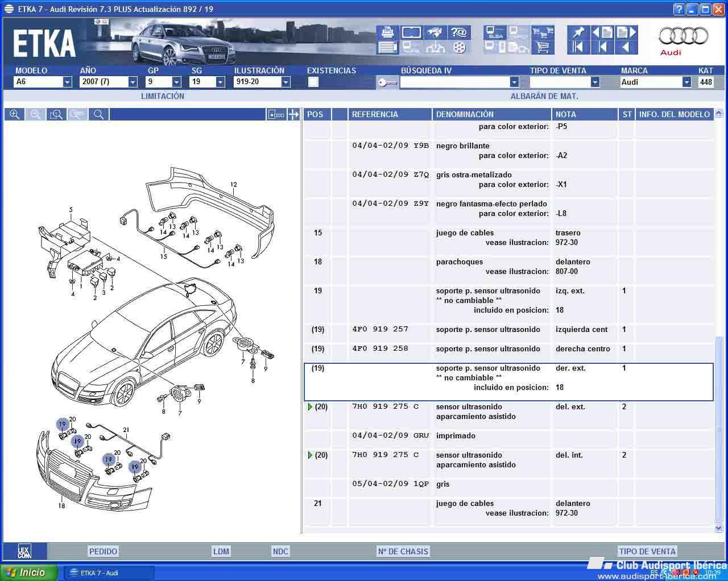
Task: Click the film reel icon
Action: (x=458, y=47)
